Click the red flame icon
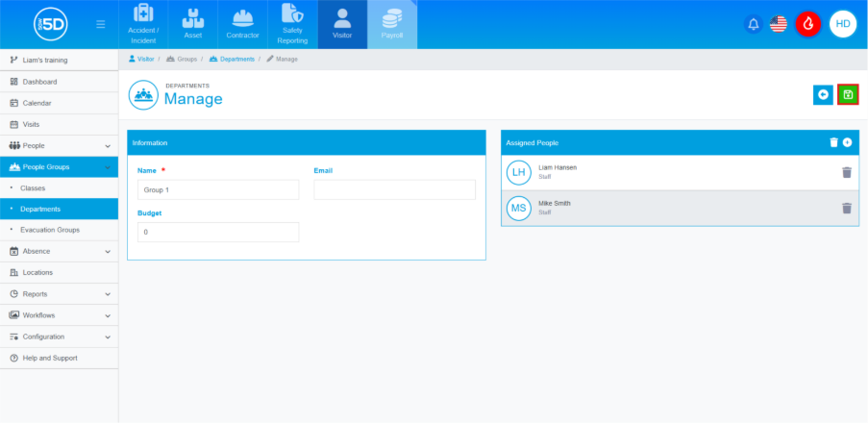 [808, 24]
